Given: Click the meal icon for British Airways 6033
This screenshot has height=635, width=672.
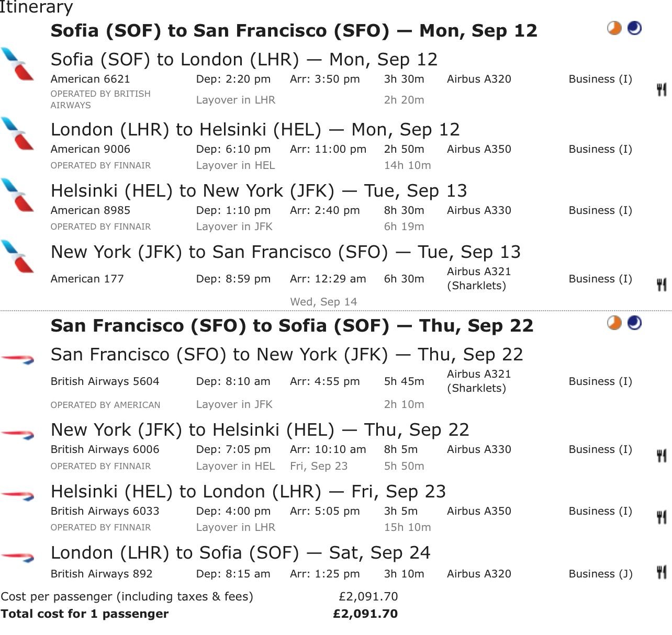Looking at the screenshot, I should pos(662,517).
